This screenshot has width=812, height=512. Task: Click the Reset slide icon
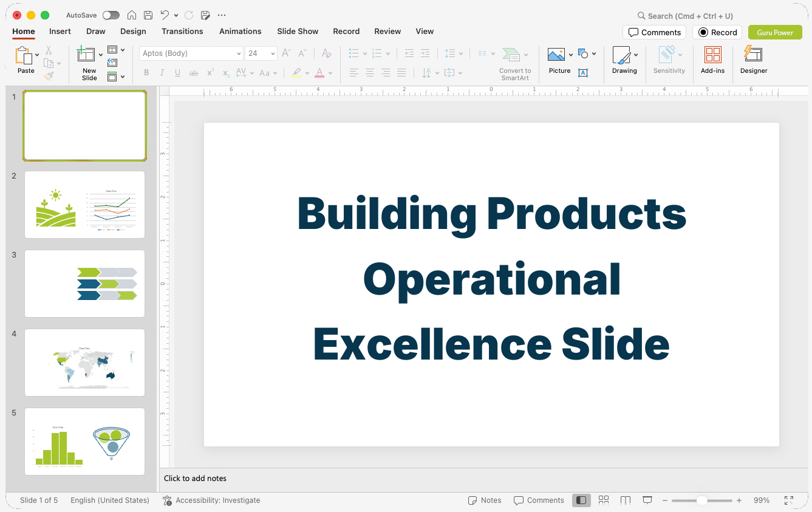(112, 63)
